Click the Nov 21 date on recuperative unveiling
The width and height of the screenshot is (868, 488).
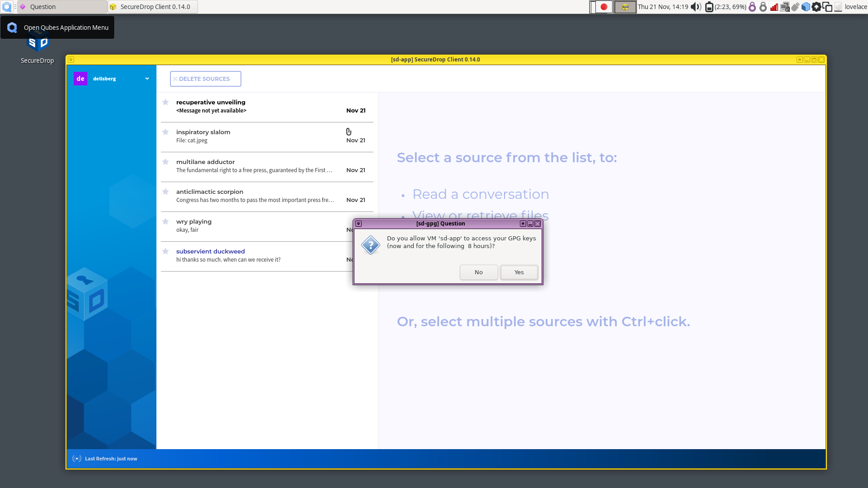[x=356, y=111]
